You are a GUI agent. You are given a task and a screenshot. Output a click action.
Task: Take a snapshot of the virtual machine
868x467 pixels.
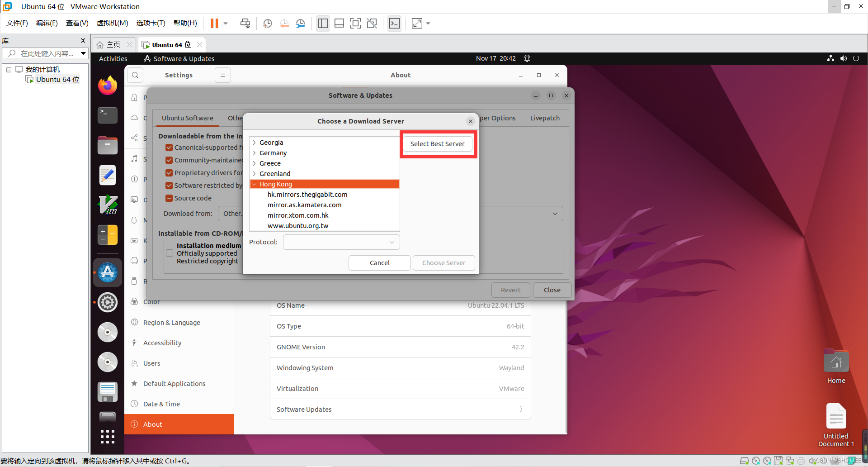(x=267, y=23)
